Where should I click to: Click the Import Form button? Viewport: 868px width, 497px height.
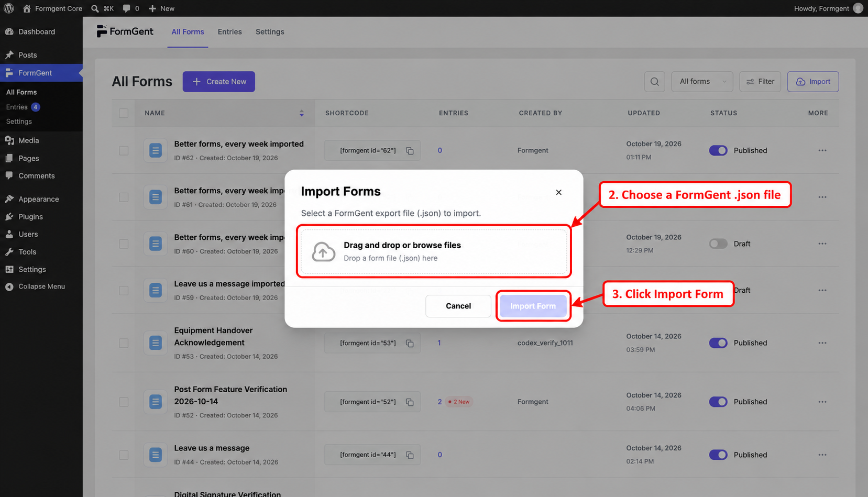tap(533, 306)
